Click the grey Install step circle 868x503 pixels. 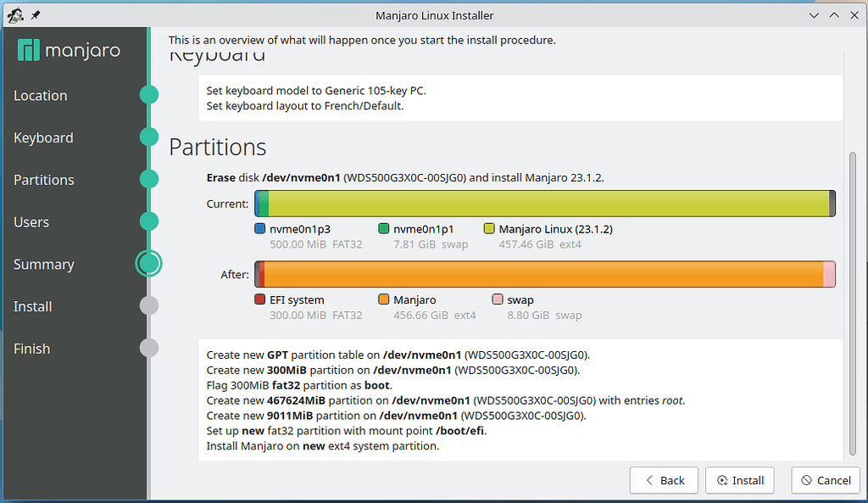point(149,306)
